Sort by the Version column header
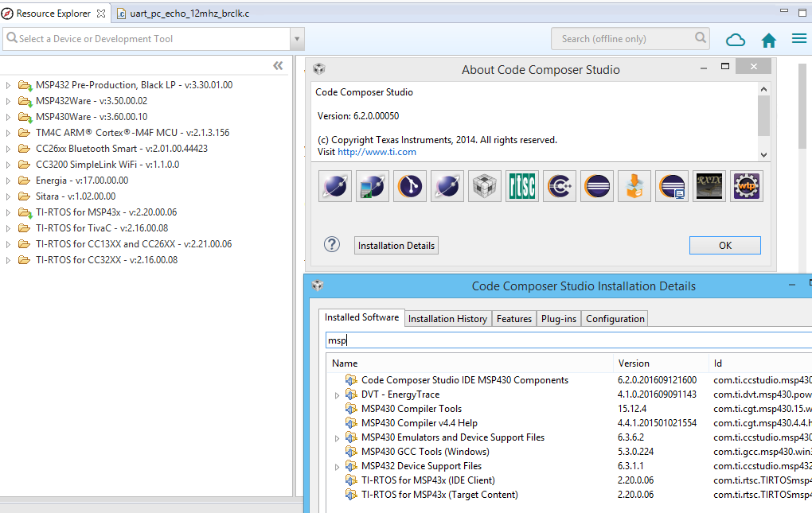The height and width of the screenshot is (513, 812). tap(661, 363)
